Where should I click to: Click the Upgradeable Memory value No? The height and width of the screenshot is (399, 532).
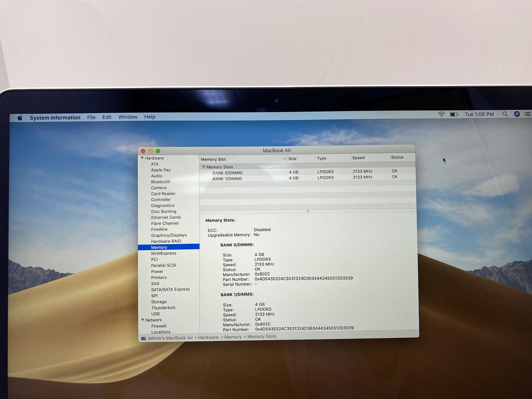[x=256, y=235]
